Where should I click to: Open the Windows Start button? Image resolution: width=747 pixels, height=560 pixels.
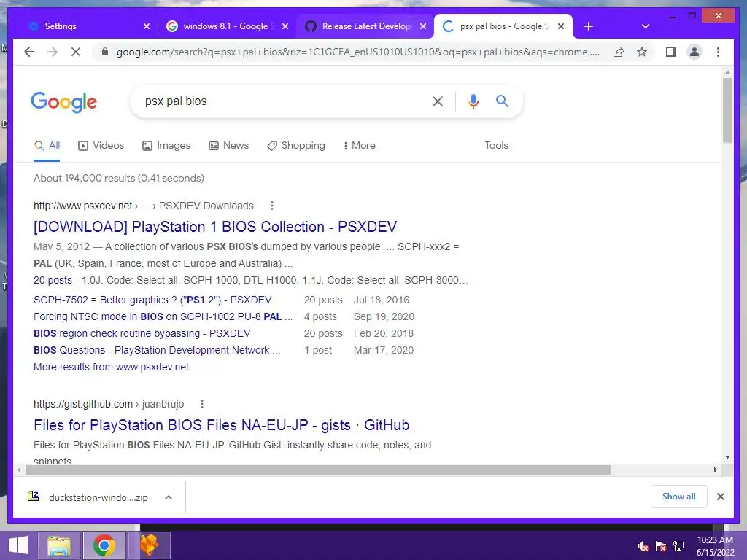(18, 545)
